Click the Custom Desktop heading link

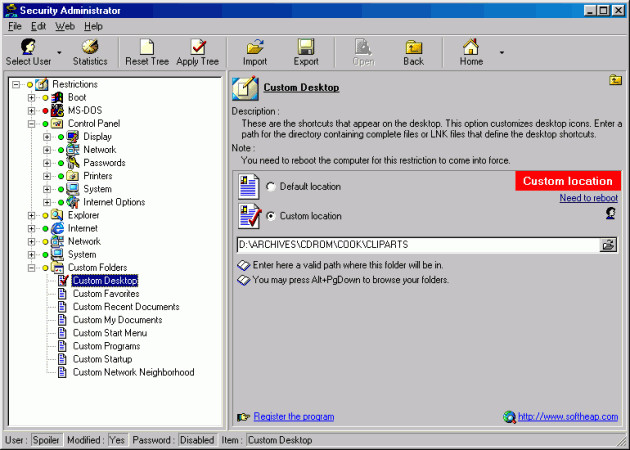[301, 88]
